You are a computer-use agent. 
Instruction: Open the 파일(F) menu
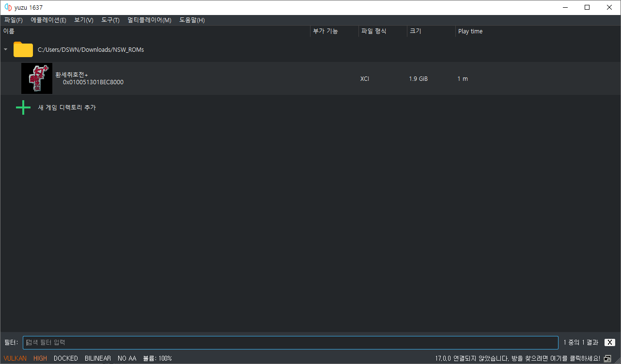coord(14,20)
